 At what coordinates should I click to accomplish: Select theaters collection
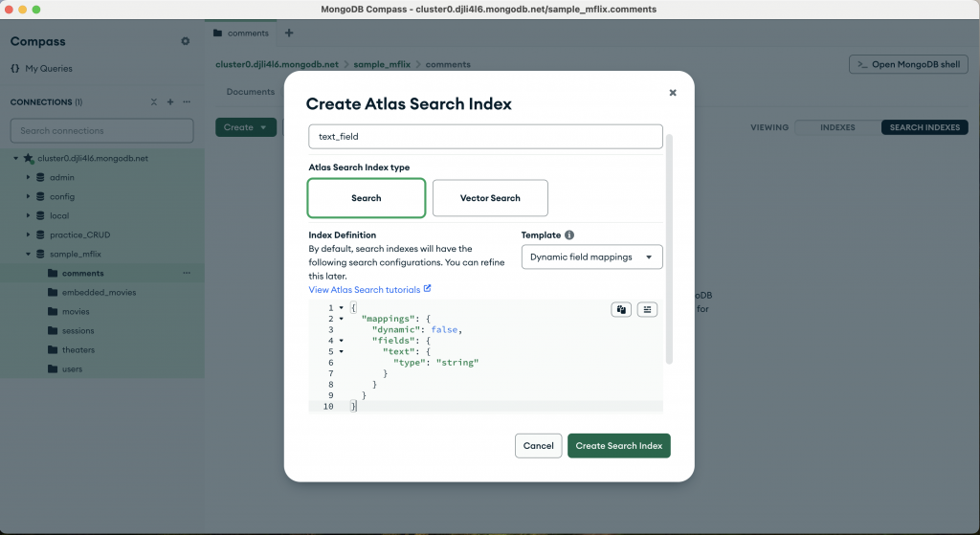[x=78, y=350]
